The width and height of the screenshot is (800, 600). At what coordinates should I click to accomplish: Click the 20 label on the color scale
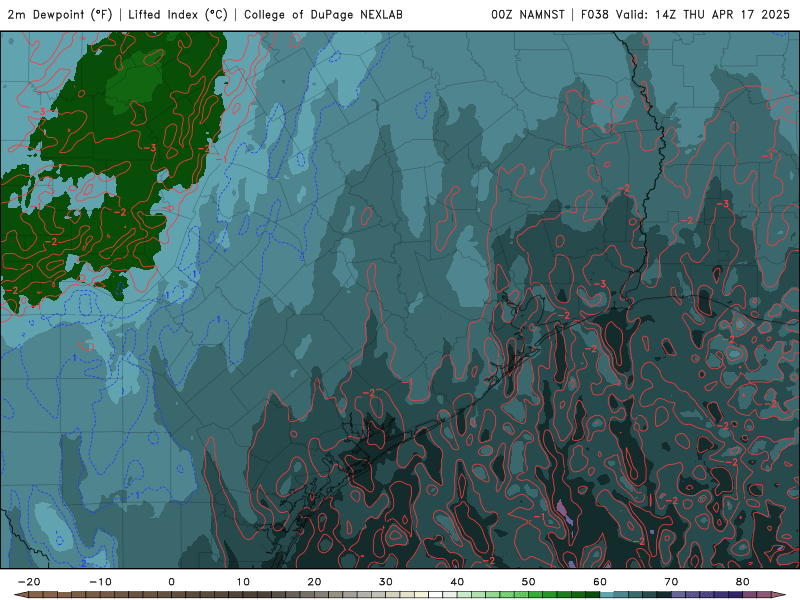click(x=314, y=582)
